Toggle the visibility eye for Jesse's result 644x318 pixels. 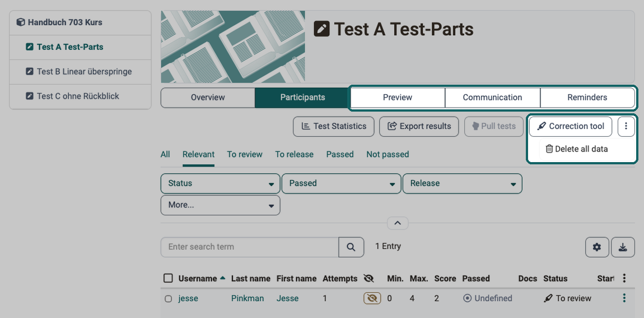[372, 298]
